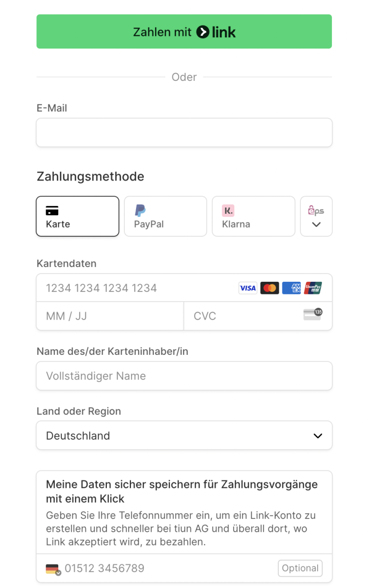Click the CVC security code field
This screenshot has width=377, height=588.
[x=246, y=316]
